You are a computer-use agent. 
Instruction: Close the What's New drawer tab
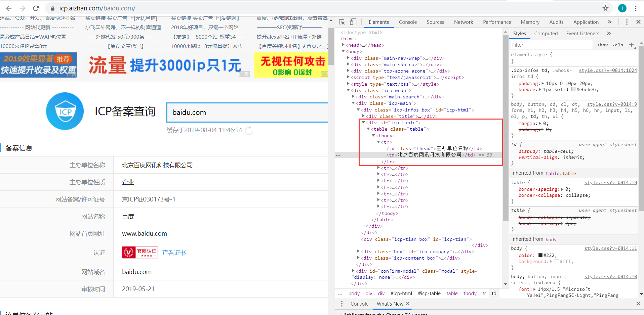pyautogui.click(x=408, y=303)
